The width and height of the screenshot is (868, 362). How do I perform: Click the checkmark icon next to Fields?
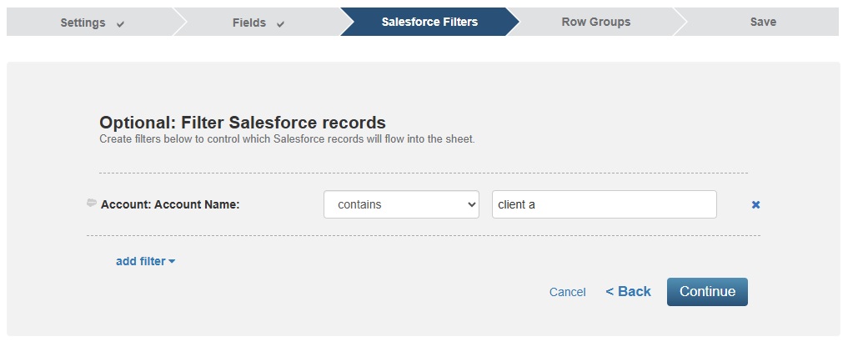pyautogui.click(x=280, y=24)
